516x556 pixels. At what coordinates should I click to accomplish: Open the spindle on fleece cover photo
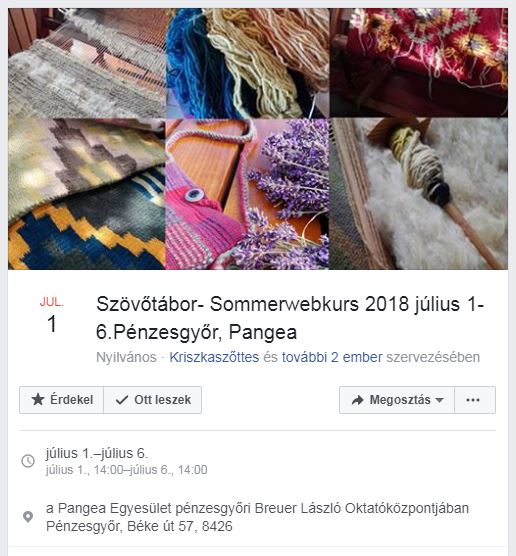point(418,194)
